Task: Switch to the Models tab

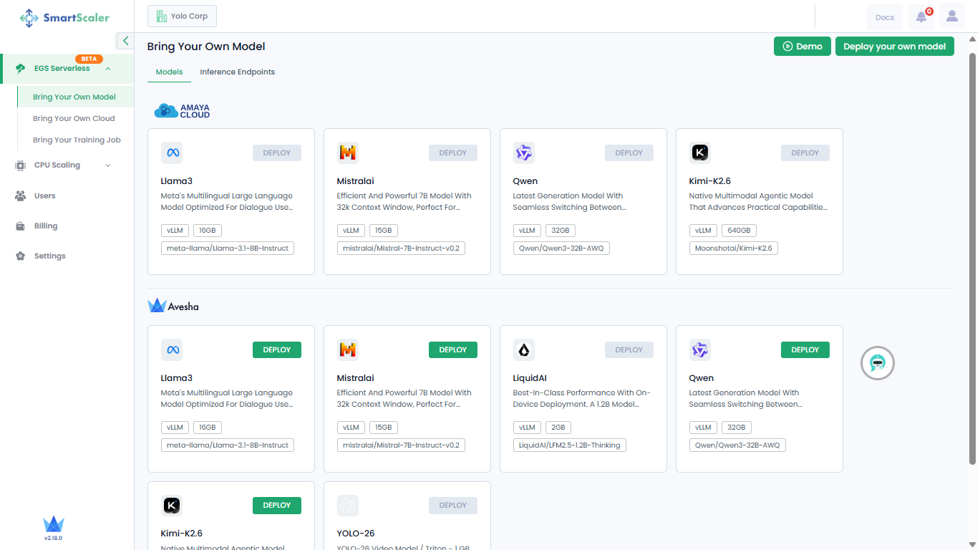Action: 170,72
